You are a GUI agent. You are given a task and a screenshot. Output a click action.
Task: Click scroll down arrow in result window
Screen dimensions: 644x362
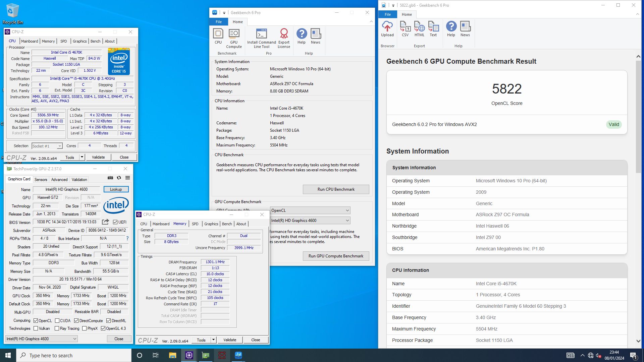(638, 341)
